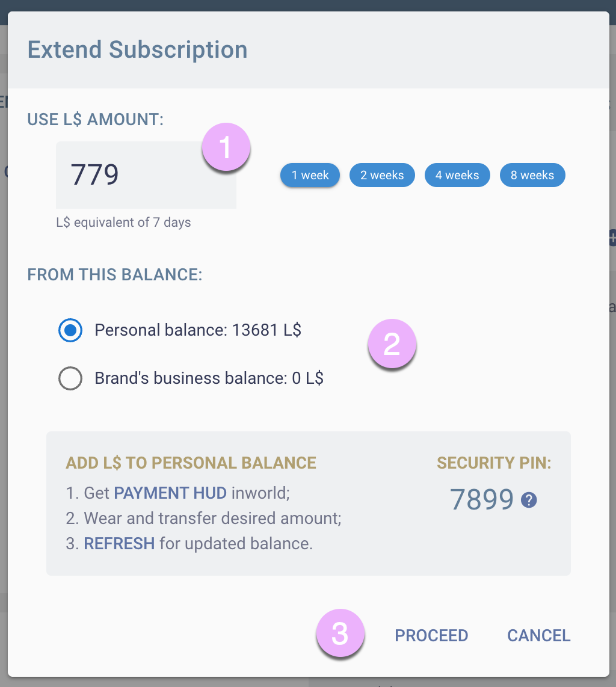Open the PAYMENT HUD link
Viewport: 616px width, 687px height.
pyautogui.click(x=170, y=493)
